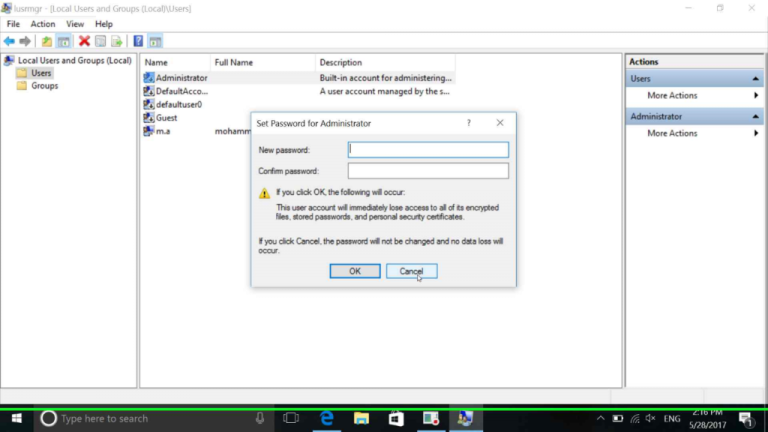Screen dimensions: 768x432
Task: Open the Action Center notifications icon
Action: tap(746, 419)
